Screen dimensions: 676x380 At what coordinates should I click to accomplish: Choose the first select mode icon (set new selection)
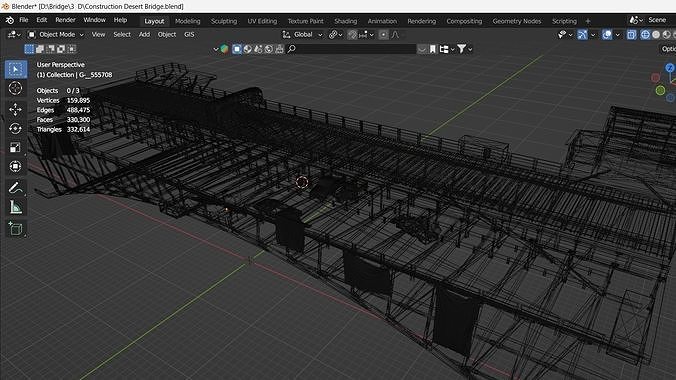pos(29,49)
